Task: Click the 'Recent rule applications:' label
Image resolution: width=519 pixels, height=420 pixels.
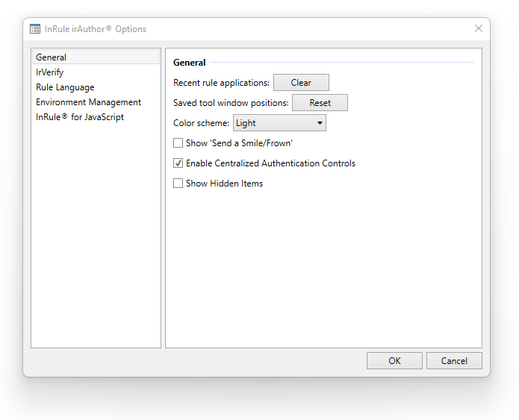Action: point(221,83)
